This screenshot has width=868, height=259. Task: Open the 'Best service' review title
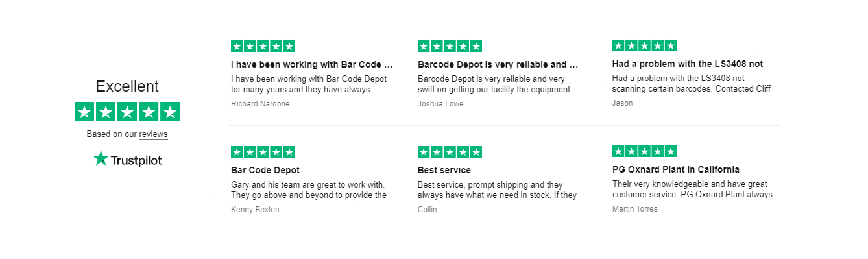[444, 171]
